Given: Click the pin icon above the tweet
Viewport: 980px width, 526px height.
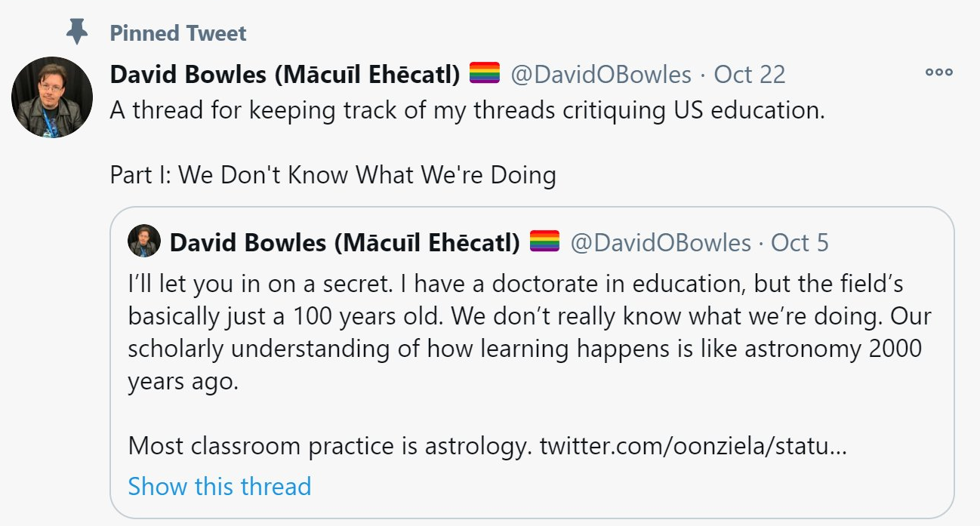Looking at the screenshot, I should [77, 32].
